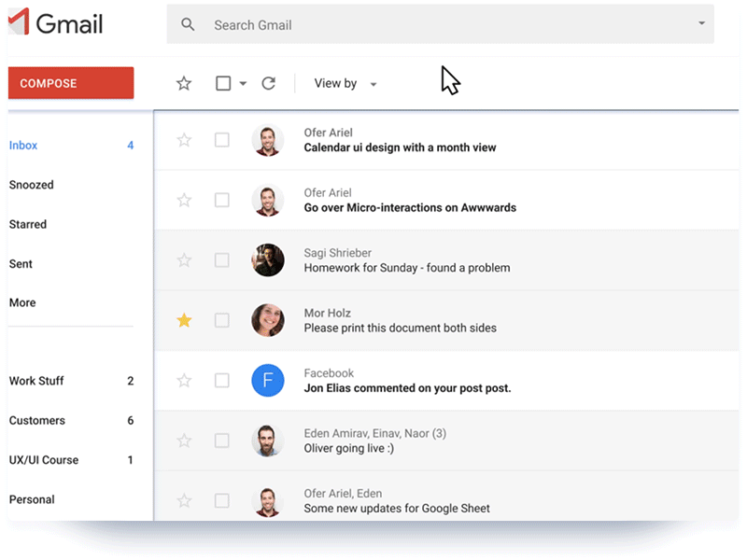Check the select-all checkbox in the toolbar
This screenshot has width=747, height=560.
pyautogui.click(x=220, y=83)
